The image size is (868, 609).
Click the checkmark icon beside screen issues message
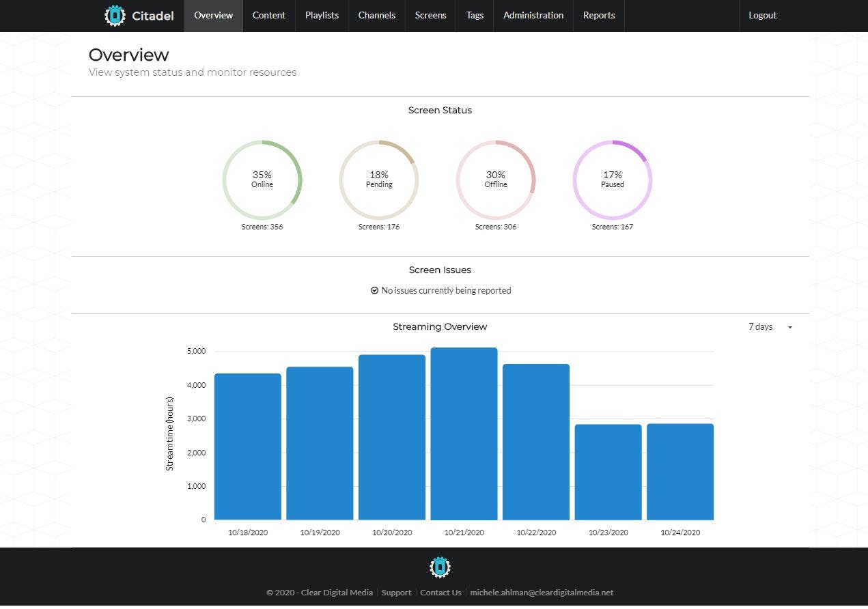(374, 290)
